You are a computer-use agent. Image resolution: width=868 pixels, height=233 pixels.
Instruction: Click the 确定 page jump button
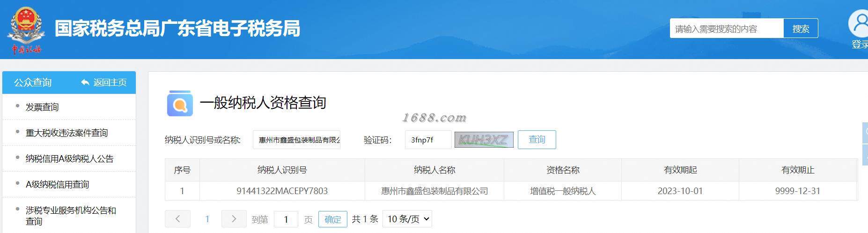[333, 219]
